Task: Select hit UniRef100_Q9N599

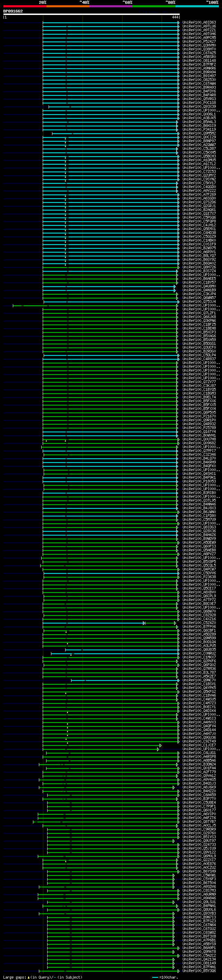Action: pyautogui.click(x=199, y=638)
